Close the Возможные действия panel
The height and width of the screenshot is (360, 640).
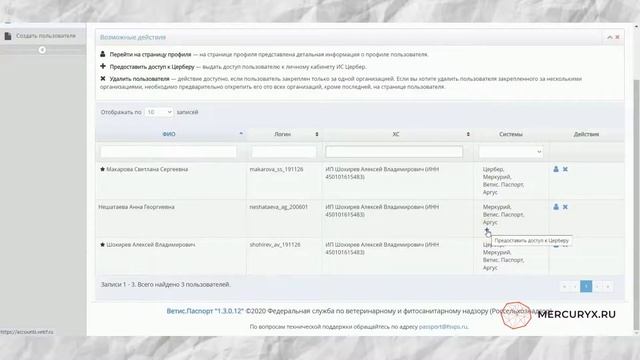click(x=617, y=37)
